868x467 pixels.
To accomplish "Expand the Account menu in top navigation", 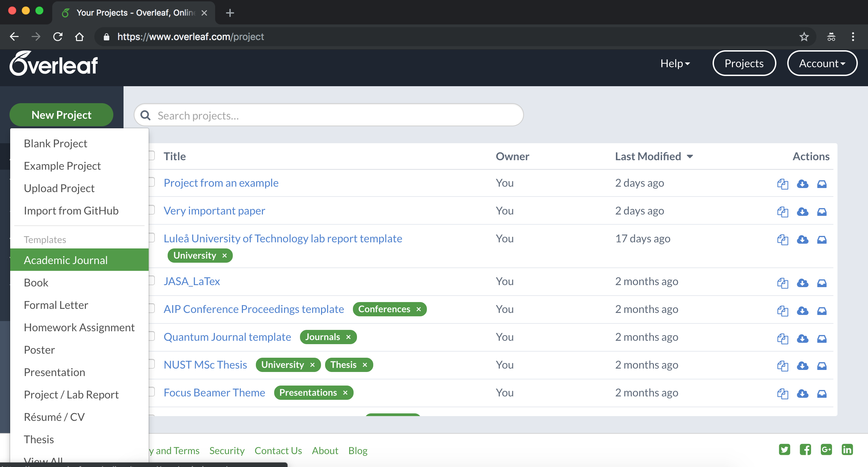I will (822, 63).
